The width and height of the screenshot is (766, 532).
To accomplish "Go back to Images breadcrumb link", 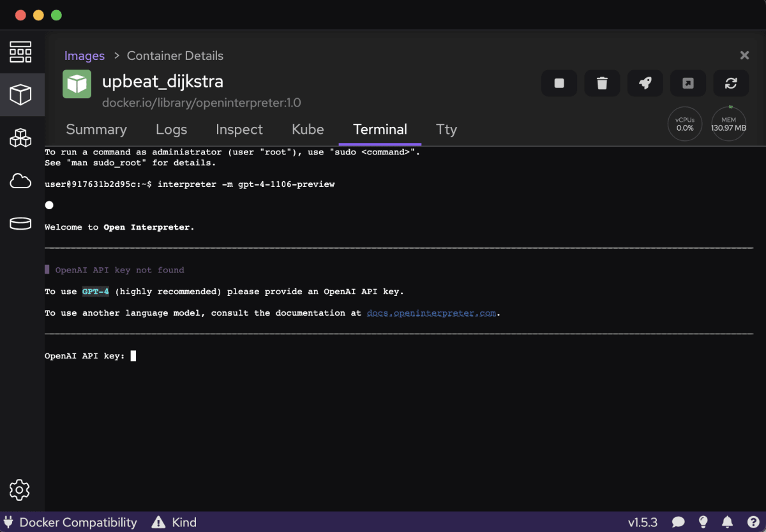I will tap(84, 55).
